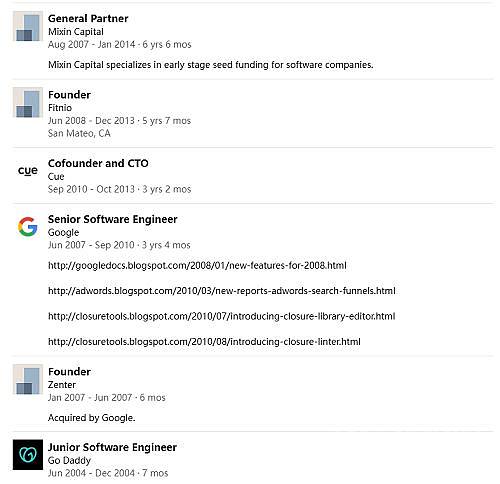
Task: Open the Senior Software Engineer title
Action: point(113,219)
